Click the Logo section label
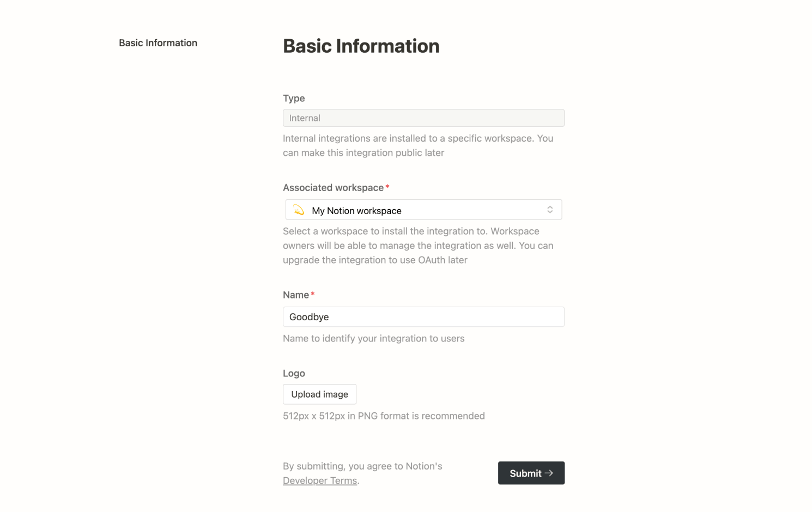 pos(294,373)
